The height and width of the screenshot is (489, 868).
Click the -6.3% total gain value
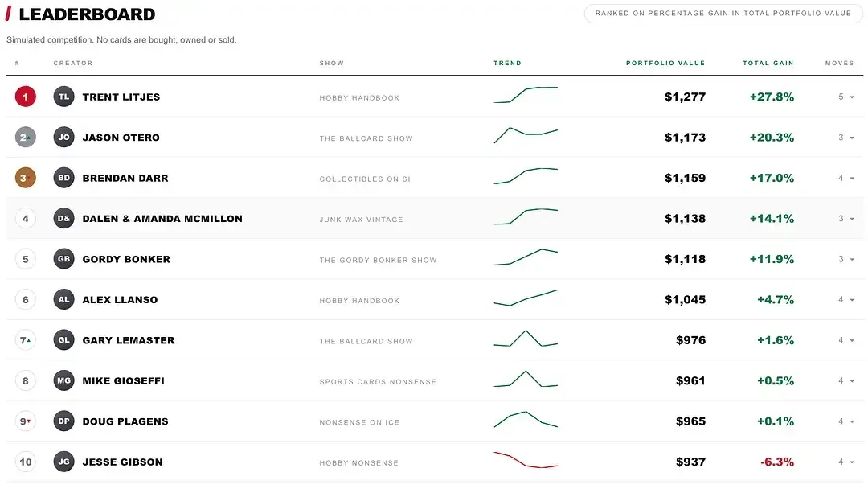777,462
